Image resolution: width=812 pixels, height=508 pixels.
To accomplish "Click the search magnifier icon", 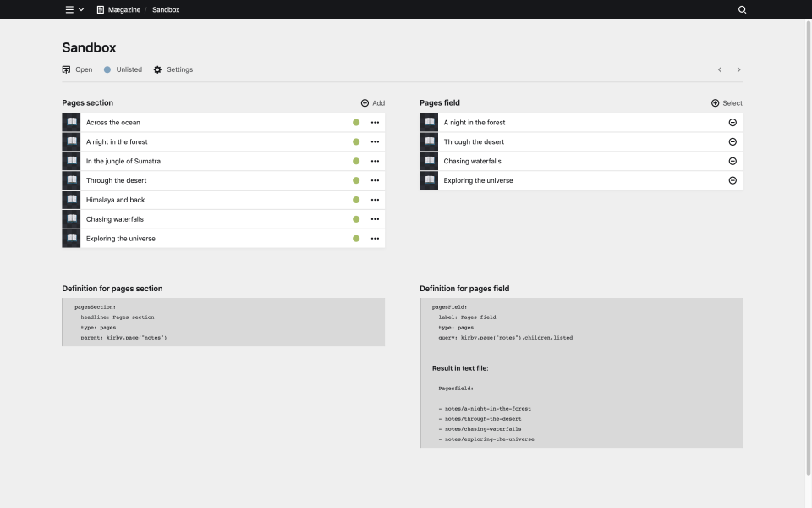I will 742,9.
